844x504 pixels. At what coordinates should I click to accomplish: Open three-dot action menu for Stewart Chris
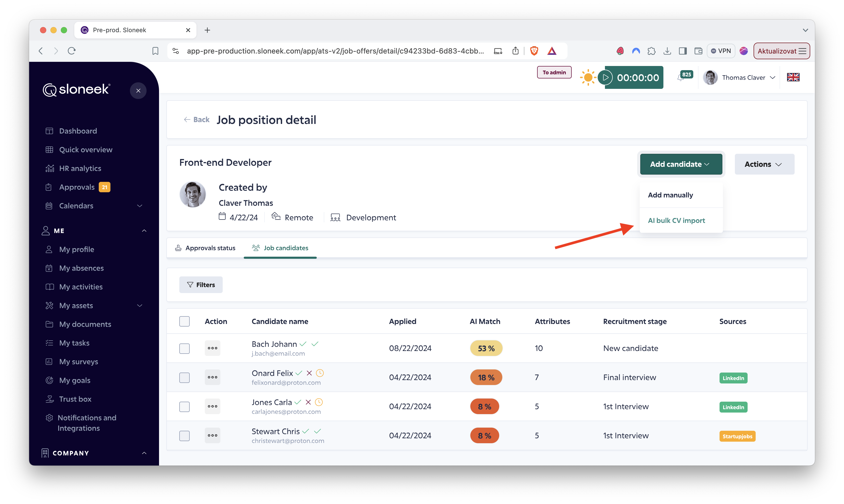(213, 435)
